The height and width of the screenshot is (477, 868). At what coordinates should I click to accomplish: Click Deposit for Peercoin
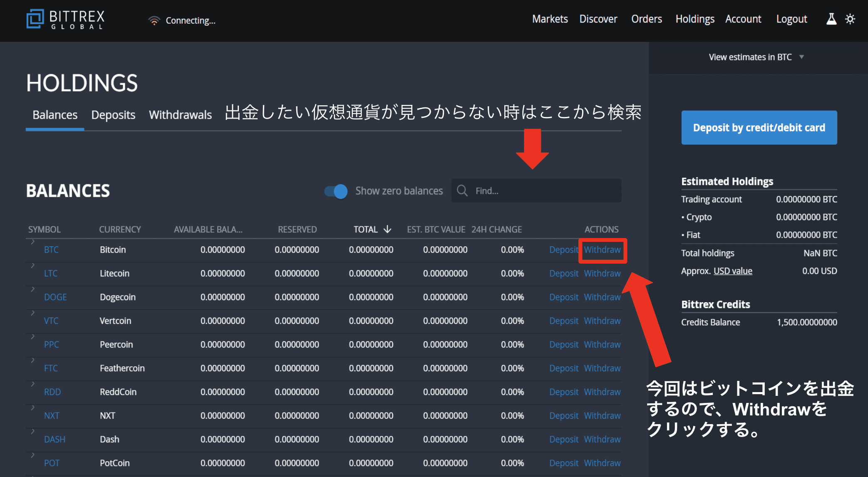pos(564,345)
